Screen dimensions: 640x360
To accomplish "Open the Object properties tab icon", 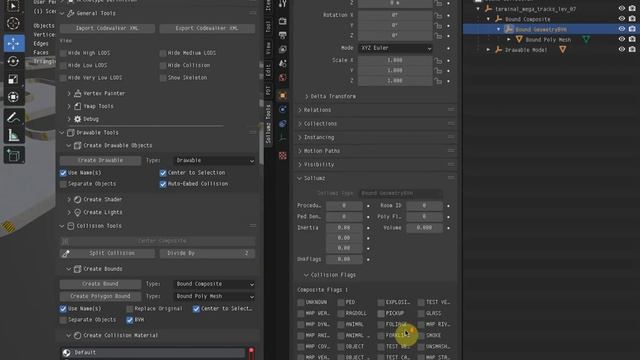I will [x=282, y=96].
